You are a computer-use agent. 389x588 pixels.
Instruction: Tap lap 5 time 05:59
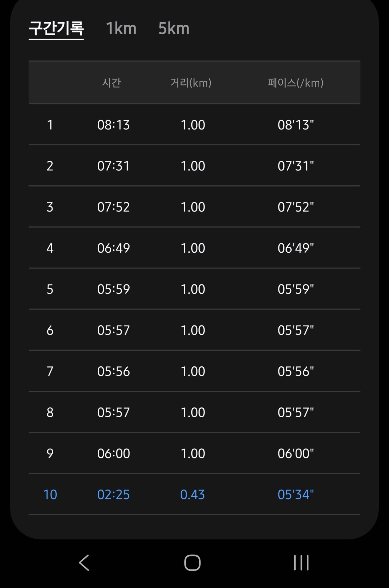tap(113, 289)
